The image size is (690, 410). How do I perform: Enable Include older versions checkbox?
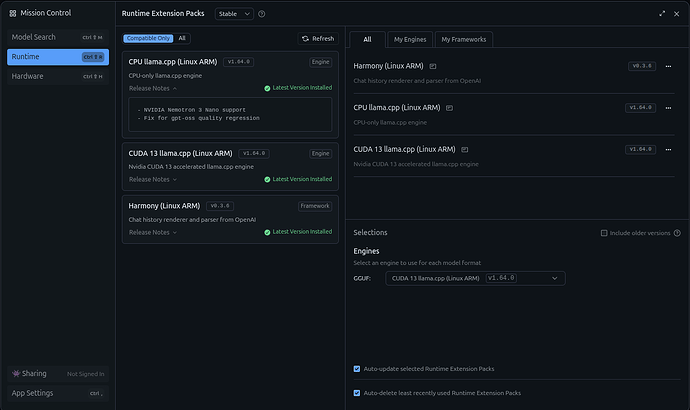coord(604,233)
